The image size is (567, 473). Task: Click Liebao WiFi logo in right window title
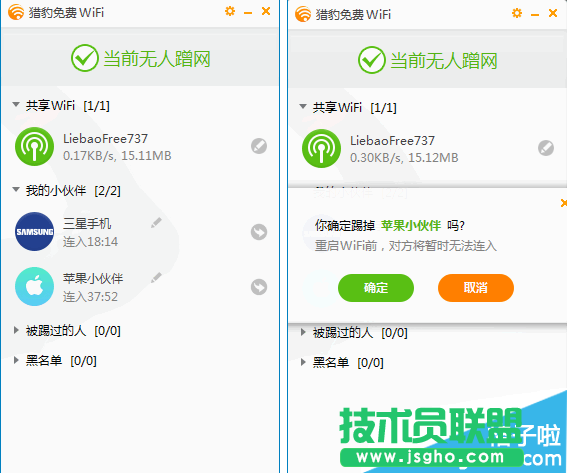click(303, 14)
